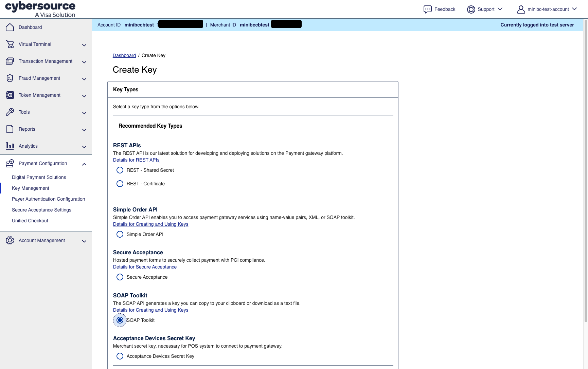Click the Fraud Management shield icon
The image size is (588, 369).
(x=10, y=78)
